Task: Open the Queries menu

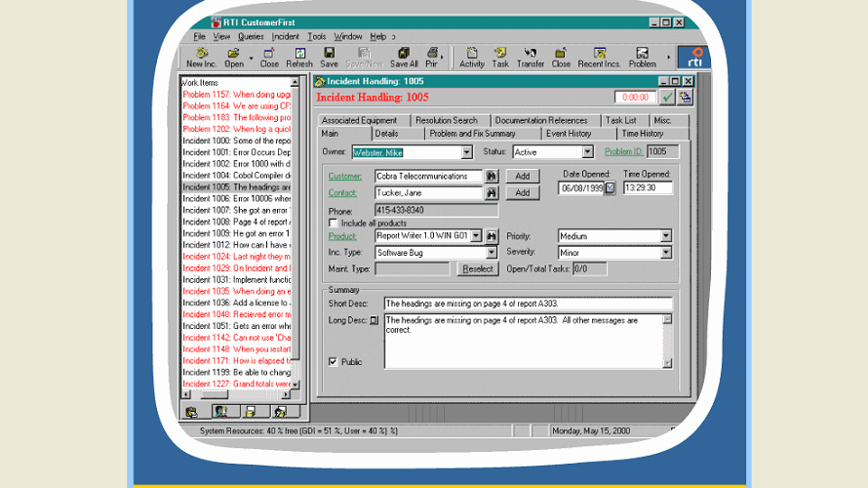Action: (x=251, y=36)
